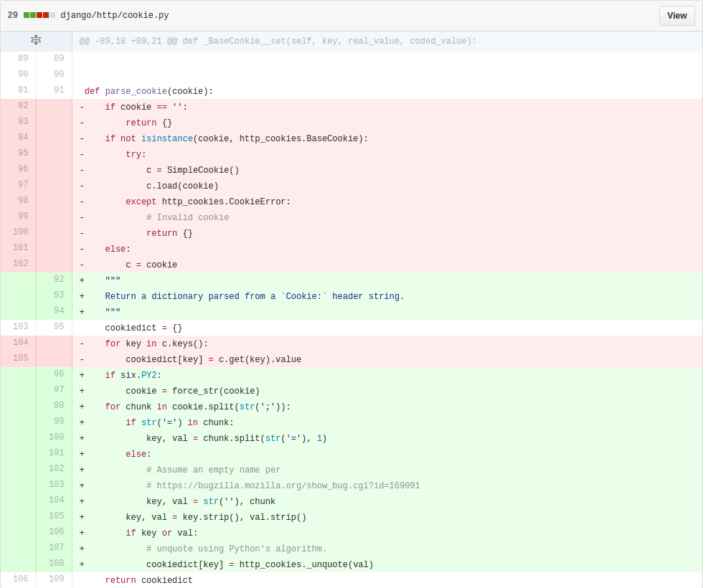Image resolution: width=703 pixels, height=588 pixels.
Task: Click the removed line 'cookiedict[key] = c.get(key).value'
Action: [214, 359]
